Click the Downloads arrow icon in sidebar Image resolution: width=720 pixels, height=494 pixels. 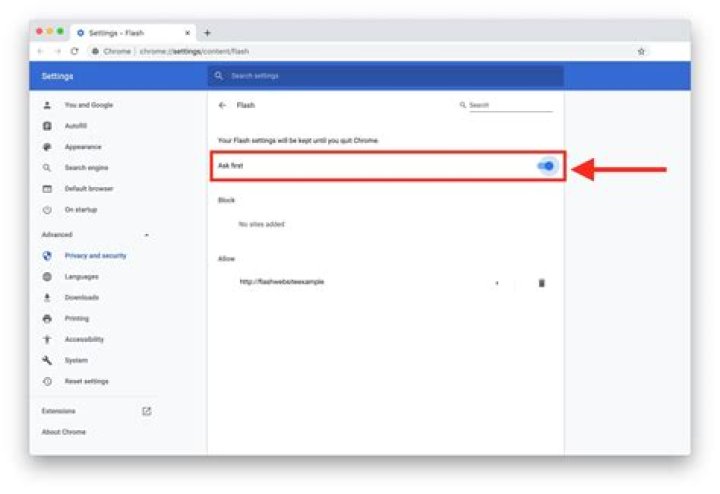(x=47, y=298)
